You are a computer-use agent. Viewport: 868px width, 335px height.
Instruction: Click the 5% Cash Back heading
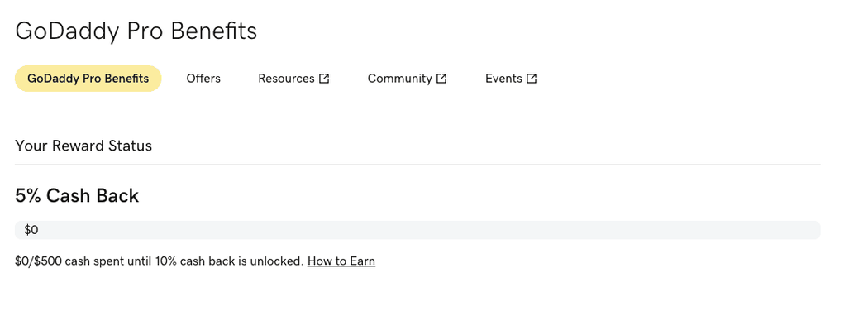pos(77,195)
